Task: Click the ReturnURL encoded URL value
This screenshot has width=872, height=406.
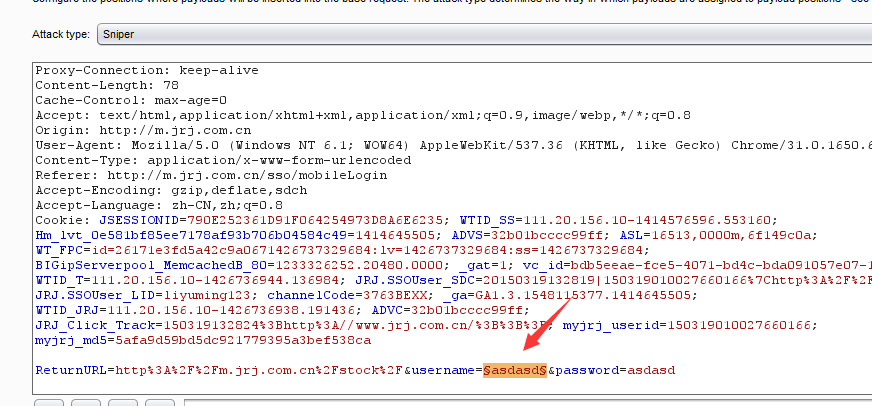Action: [259, 370]
